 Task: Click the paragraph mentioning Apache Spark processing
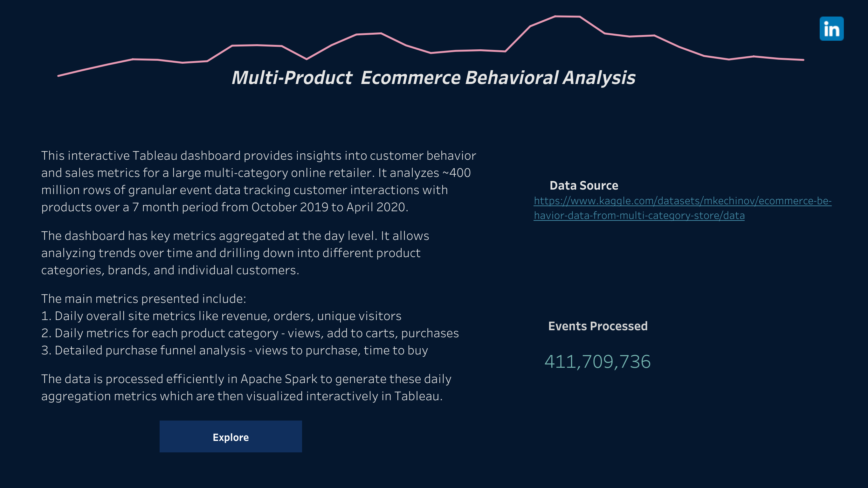246,387
